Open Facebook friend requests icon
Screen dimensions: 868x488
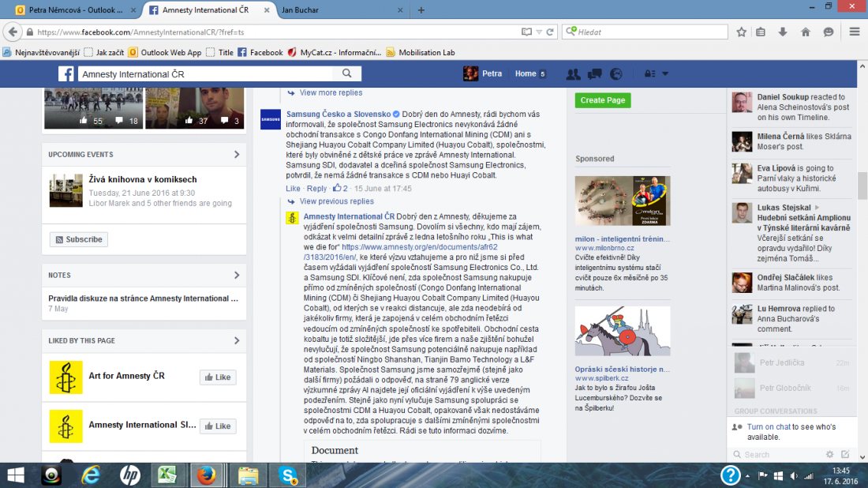(573, 73)
